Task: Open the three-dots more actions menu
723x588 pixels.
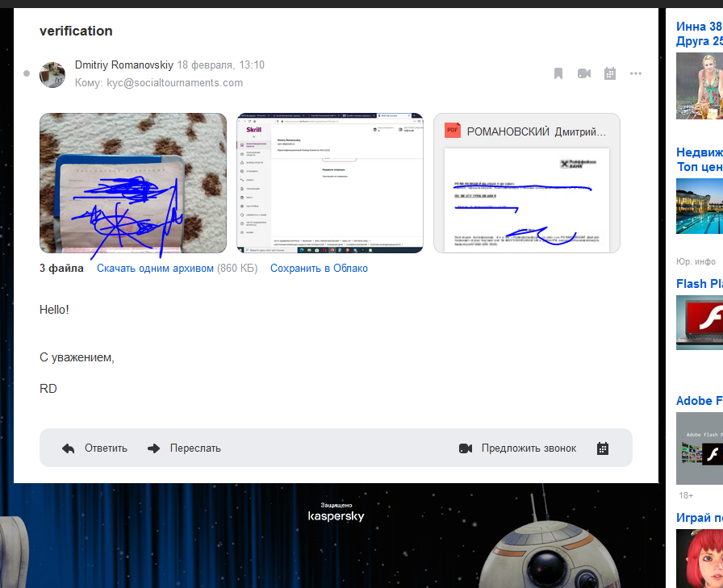Action: (x=635, y=73)
